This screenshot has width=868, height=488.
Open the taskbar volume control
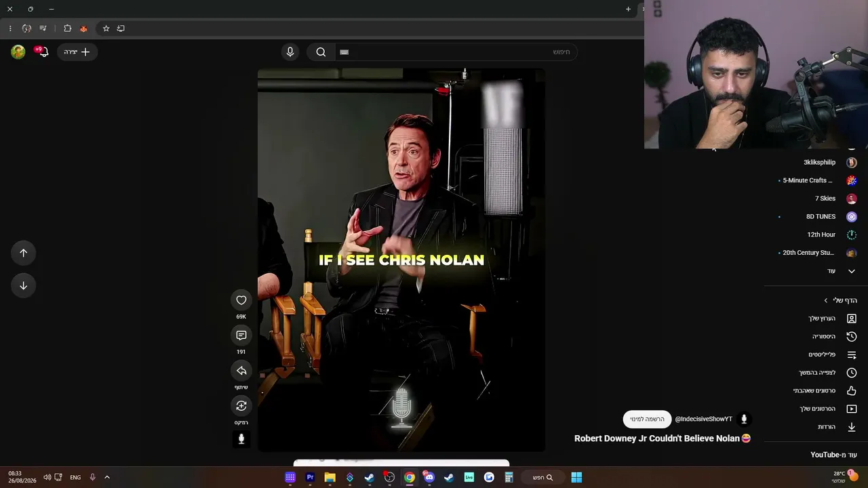47,477
